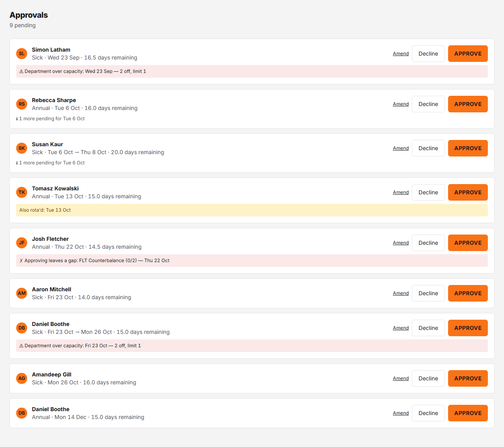Image resolution: width=504 pixels, height=447 pixels.
Task: Approve Rebecca Sharpe's annual leave
Action: pos(468,104)
